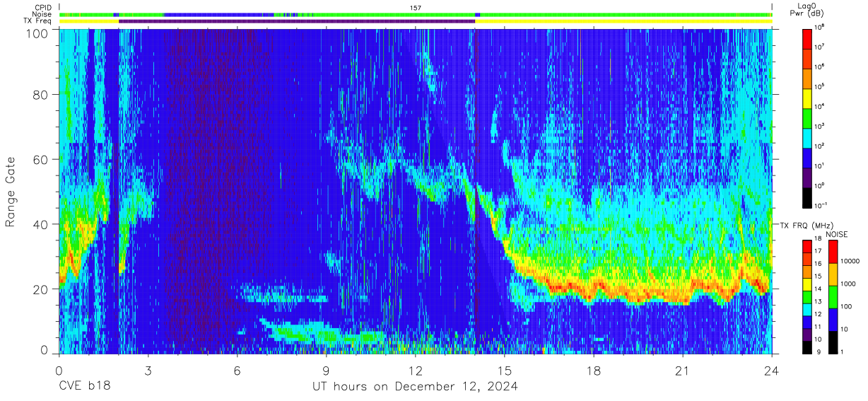
Task: Click the hour 9 tick label on the time axis
Action: [x=327, y=370]
